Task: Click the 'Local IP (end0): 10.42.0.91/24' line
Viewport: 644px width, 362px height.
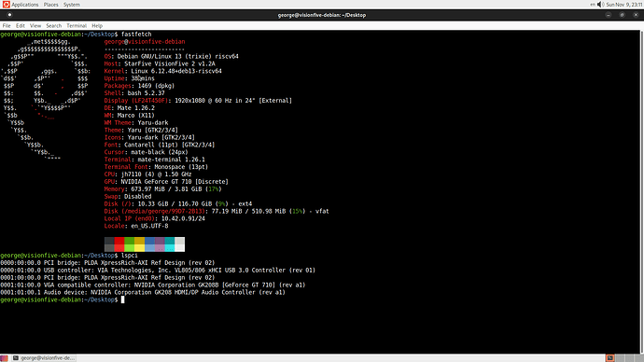Action: (154, 218)
